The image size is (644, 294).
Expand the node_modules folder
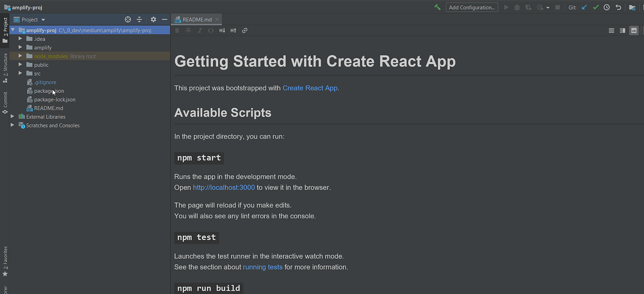[21, 56]
